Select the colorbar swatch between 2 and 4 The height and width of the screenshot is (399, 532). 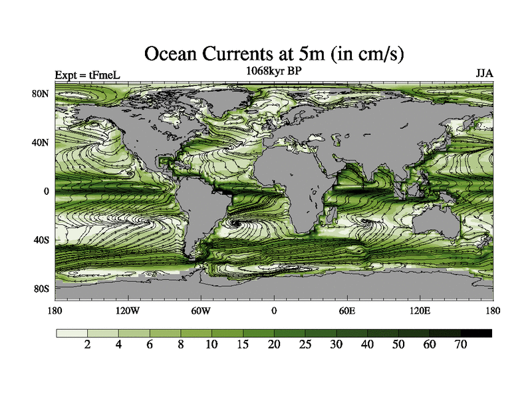102,333
